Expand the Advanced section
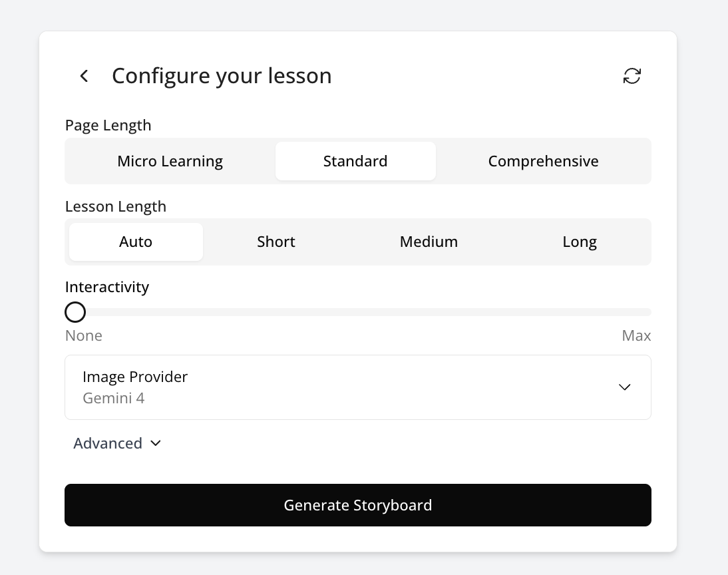Image resolution: width=728 pixels, height=575 pixels. (108, 443)
